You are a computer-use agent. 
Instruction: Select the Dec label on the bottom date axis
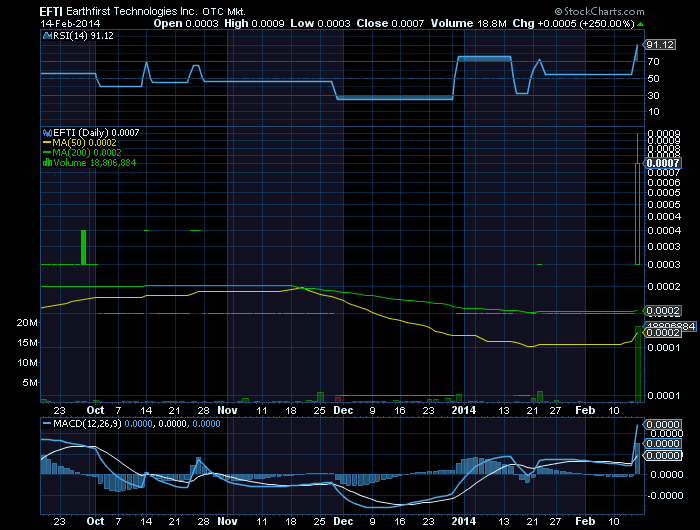pyautogui.click(x=343, y=522)
